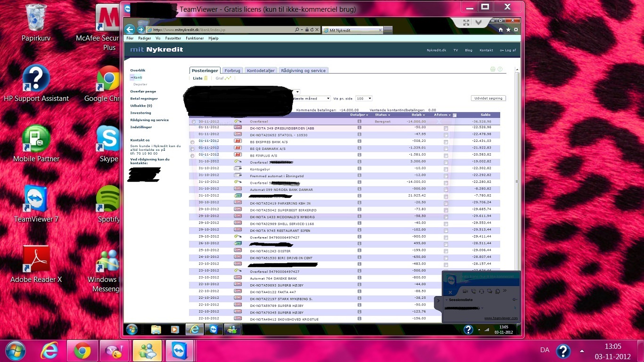Click the remote browser forward arrow
644x362 pixels.
[x=141, y=29]
